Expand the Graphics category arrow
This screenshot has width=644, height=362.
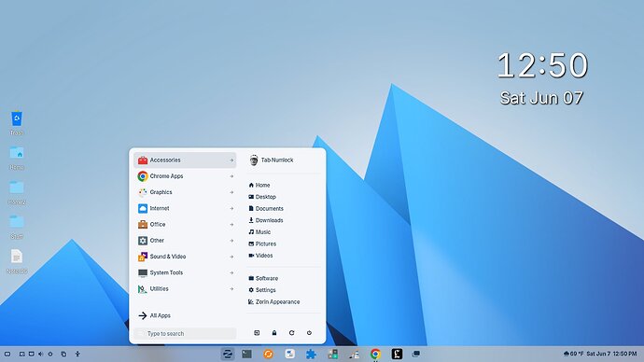(231, 192)
